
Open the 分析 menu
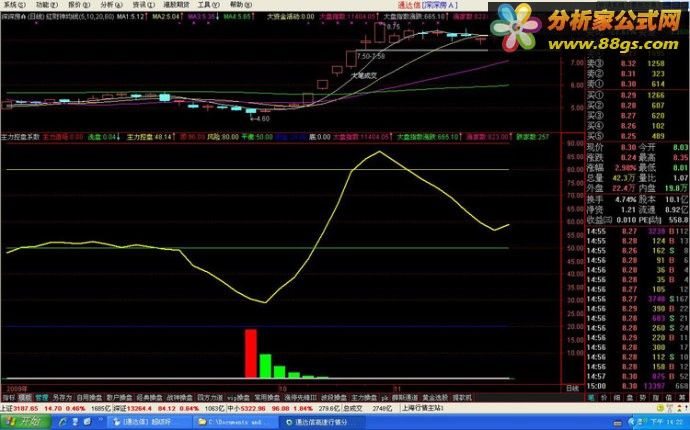[111, 5]
